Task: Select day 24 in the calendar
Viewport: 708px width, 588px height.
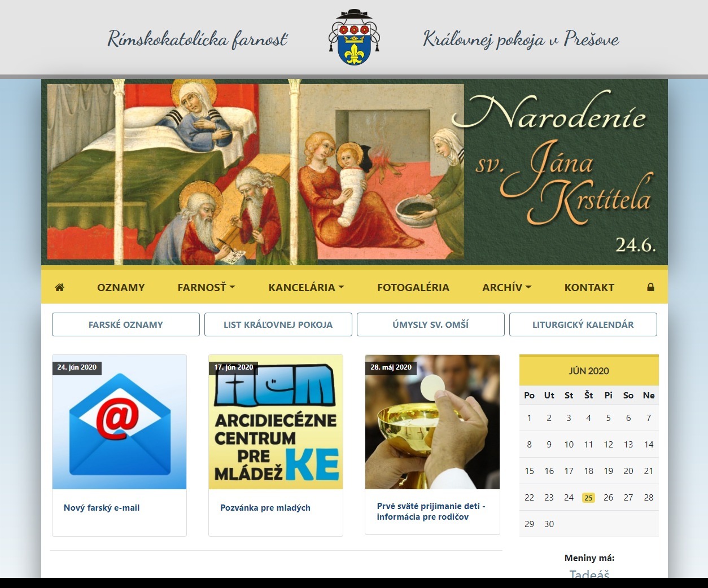Action: tap(569, 498)
